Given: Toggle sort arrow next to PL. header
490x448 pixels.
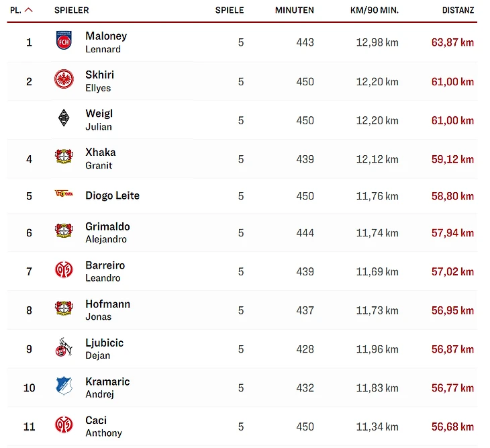Looking at the screenshot, I should 29,11.
